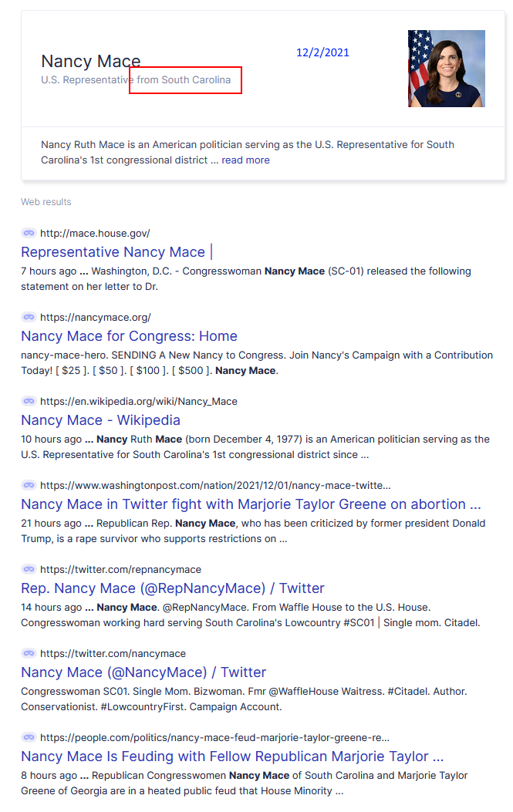Image resolution: width=513 pixels, height=812 pixels.
Task: Click the mask icon beside nancymace.org
Action: click(x=29, y=317)
